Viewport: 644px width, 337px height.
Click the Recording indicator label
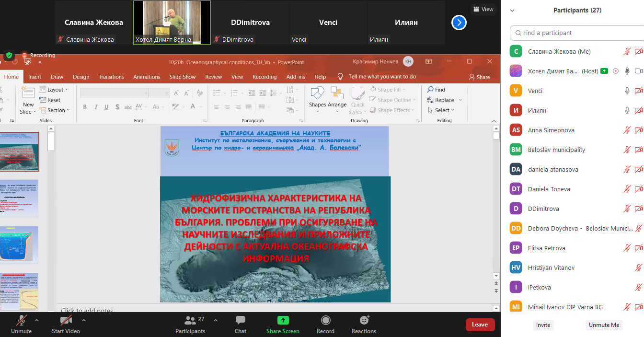[x=43, y=55]
